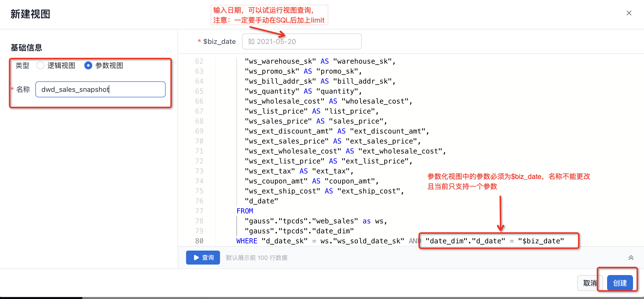The width and height of the screenshot is (644, 299).
Task: Click the 基础信息 section heading
Action: [26, 47]
